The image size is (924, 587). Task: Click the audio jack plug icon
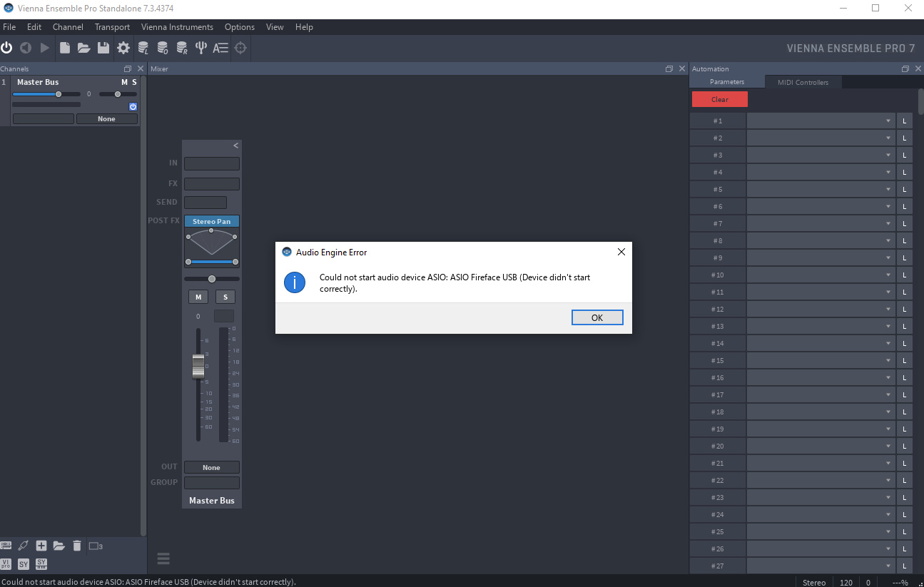24,546
